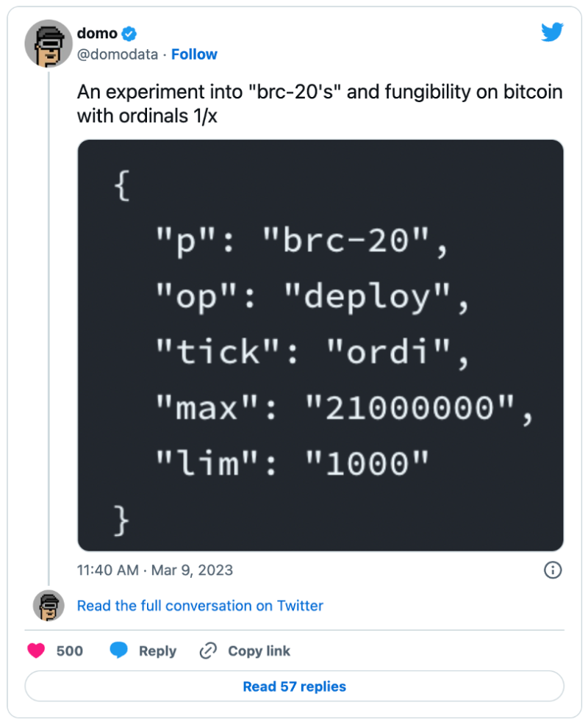Open domo's large profile avatar
Viewport: 588px width, 727px height.
coord(48,43)
